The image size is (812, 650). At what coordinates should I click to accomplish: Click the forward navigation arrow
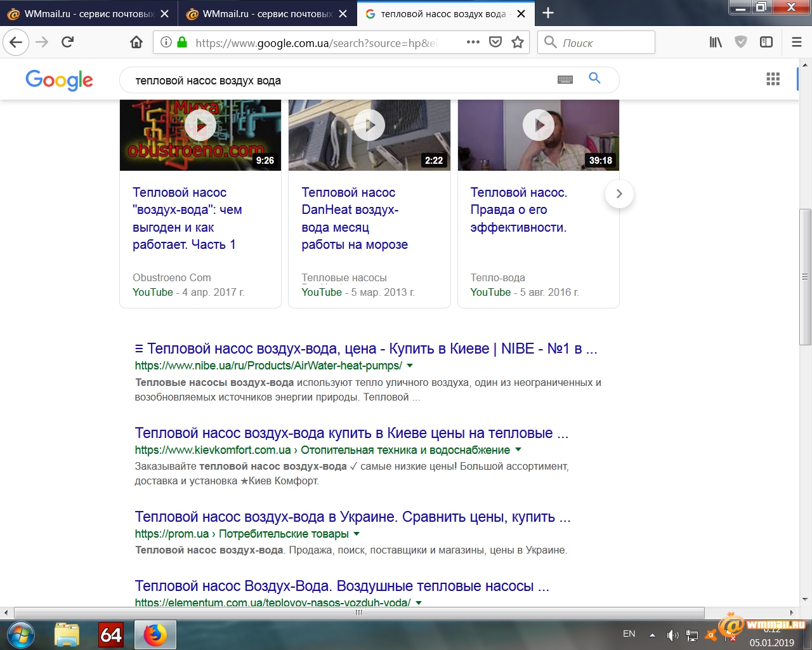click(42, 43)
